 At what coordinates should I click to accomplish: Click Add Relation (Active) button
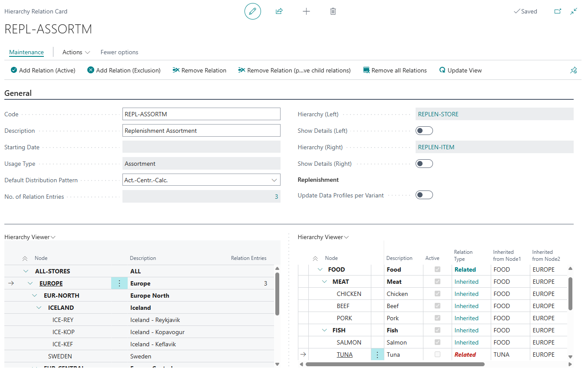(x=43, y=70)
